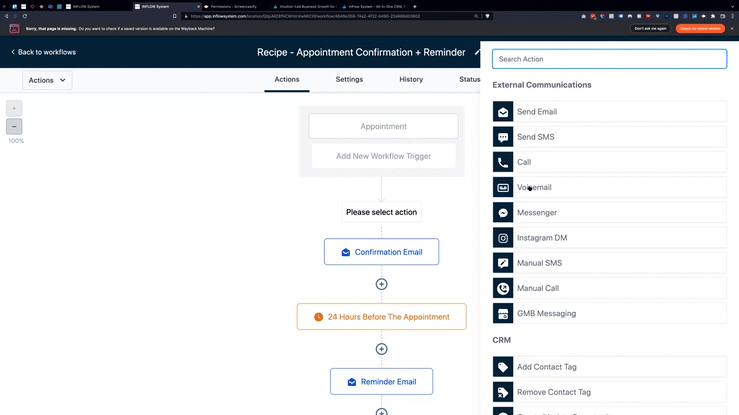Click the orange check for saved version button
The image size is (739, 415).
coord(700,29)
